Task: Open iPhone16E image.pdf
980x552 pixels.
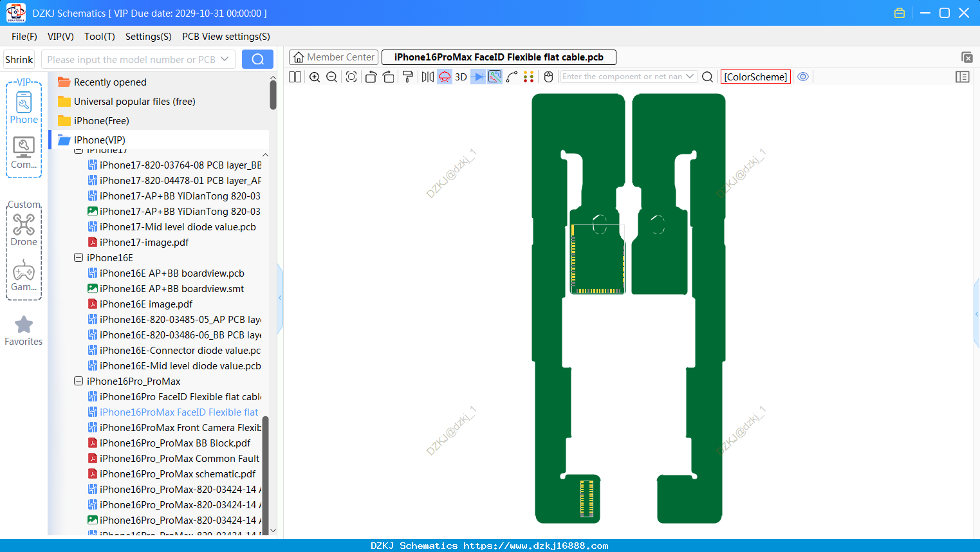Action: coord(146,304)
